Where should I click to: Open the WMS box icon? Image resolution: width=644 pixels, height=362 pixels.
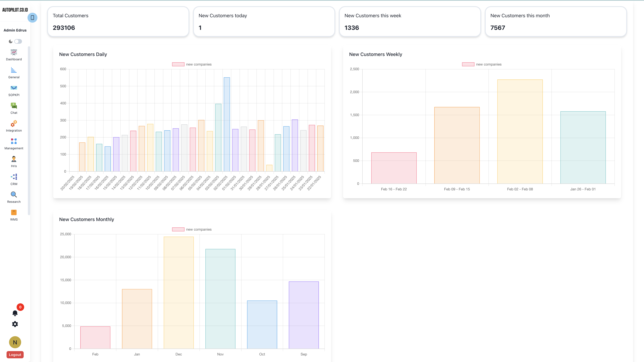14,212
